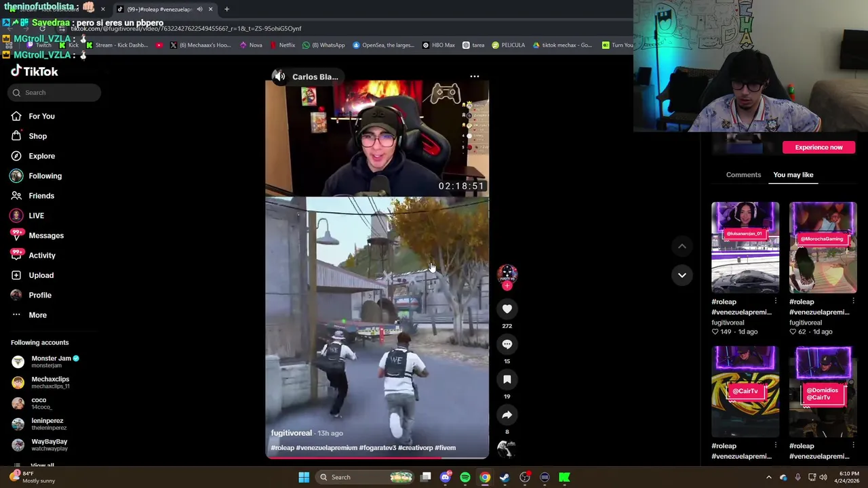Open options for the 149-likes recommended video
The width and height of the screenshot is (868, 488).
tap(775, 301)
